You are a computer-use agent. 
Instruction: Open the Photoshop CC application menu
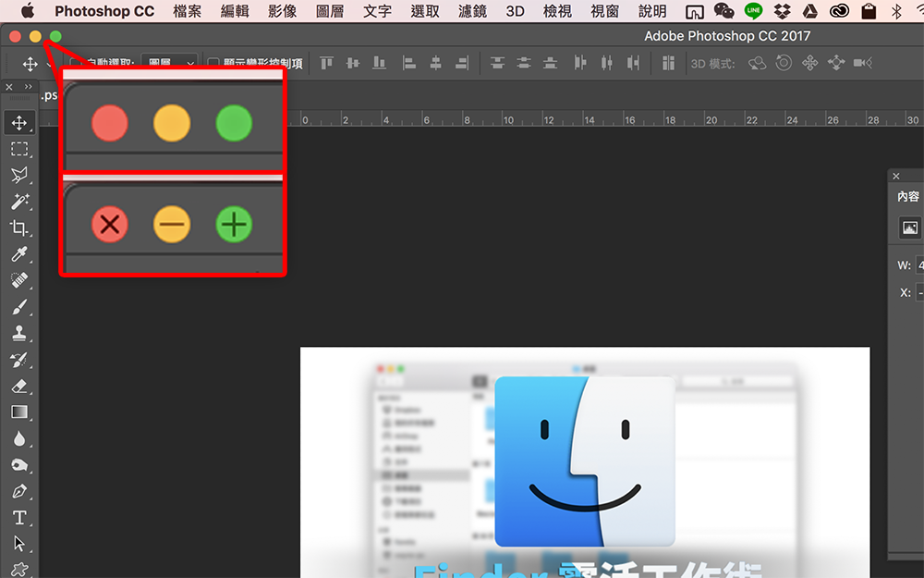[104, 11]
